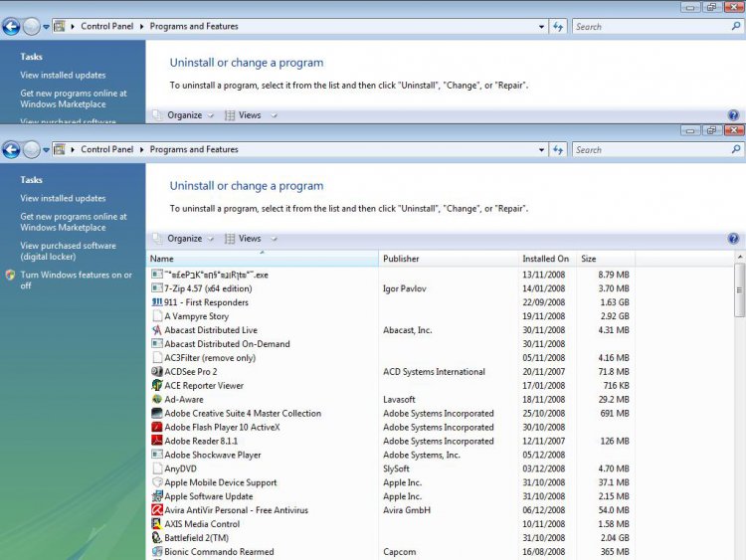Expand the back window's address bar history dropdown
746x560 pixels.
(541, 27)
